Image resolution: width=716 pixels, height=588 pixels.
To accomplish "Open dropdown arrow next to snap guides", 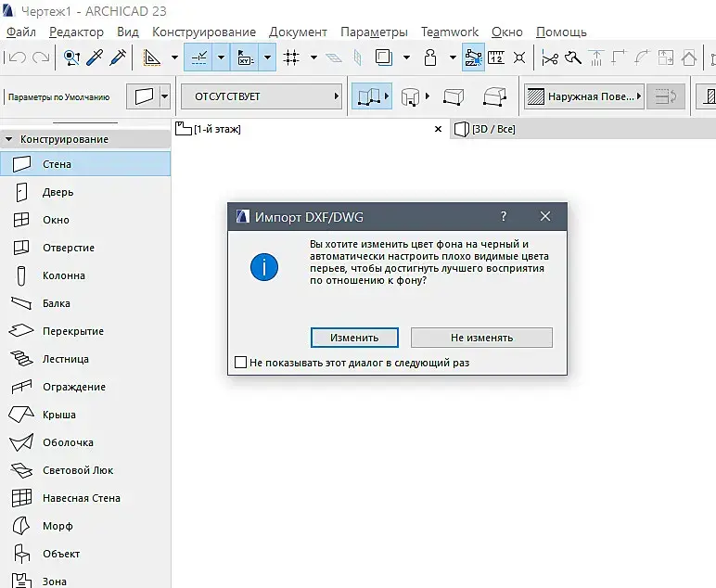I will click(221, 58).
